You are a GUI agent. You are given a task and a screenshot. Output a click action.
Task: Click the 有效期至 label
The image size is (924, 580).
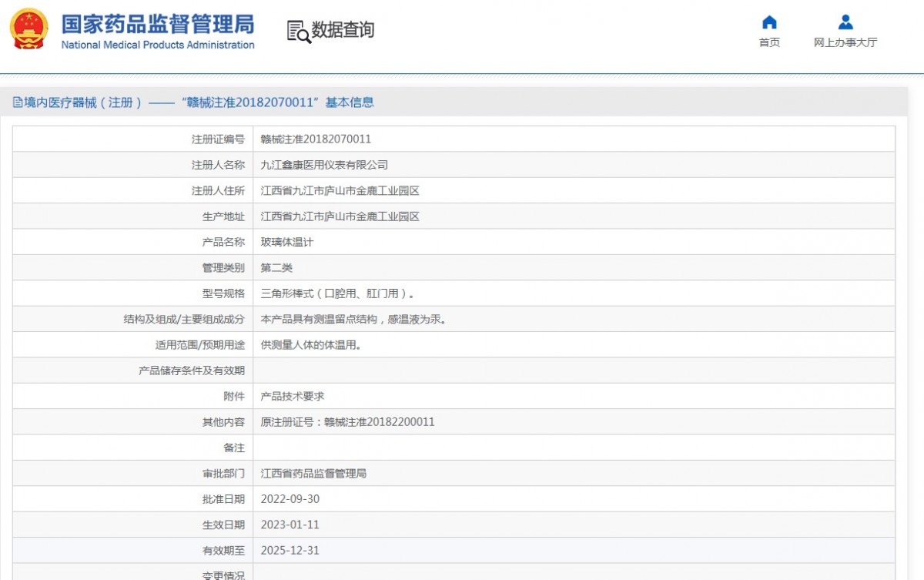pyautogui.click(x=223, y=551)
